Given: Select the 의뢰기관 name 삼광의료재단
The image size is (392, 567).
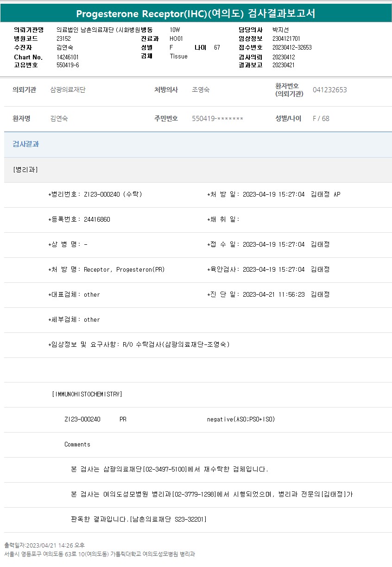Looking at the screenshot, I should [x=68, y=90].
